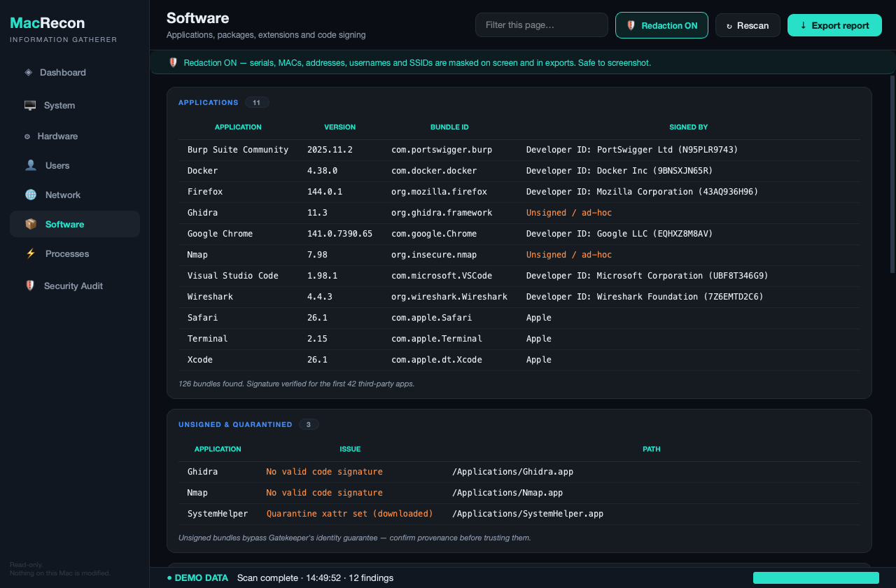Click the Users person icon
The width and height of the screenshot is (896, 588).
[31, 165]
